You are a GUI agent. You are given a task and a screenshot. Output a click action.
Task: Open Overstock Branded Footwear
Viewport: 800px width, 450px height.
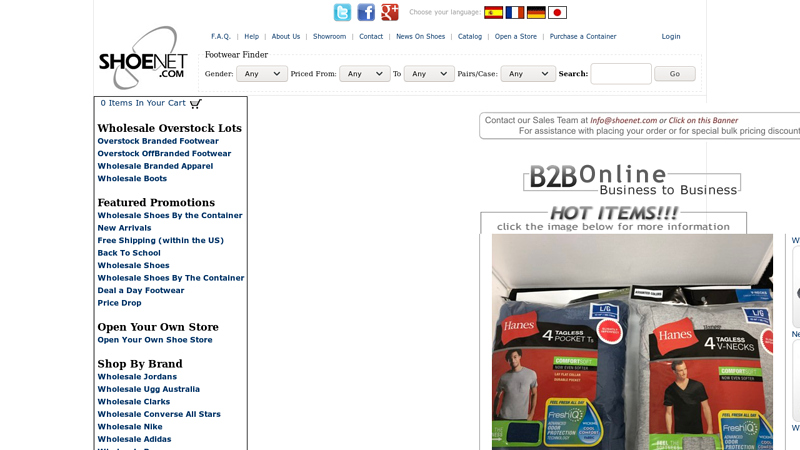158,141
